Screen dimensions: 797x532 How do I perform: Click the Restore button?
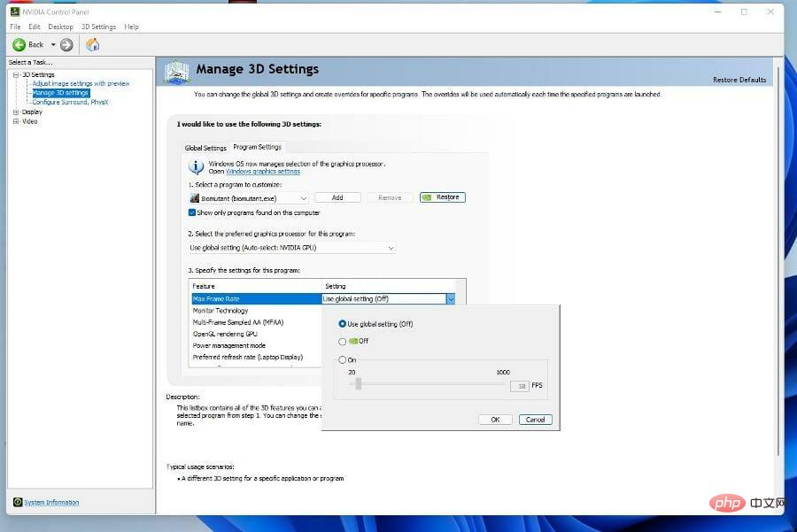pyautogui.click(x=443, y=197)
